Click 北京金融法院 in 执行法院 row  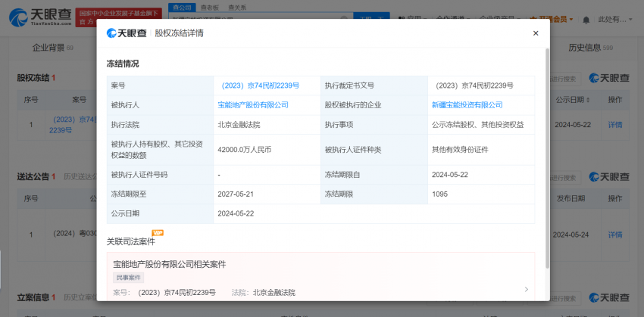pyautogui.click(x=237, y=125)
